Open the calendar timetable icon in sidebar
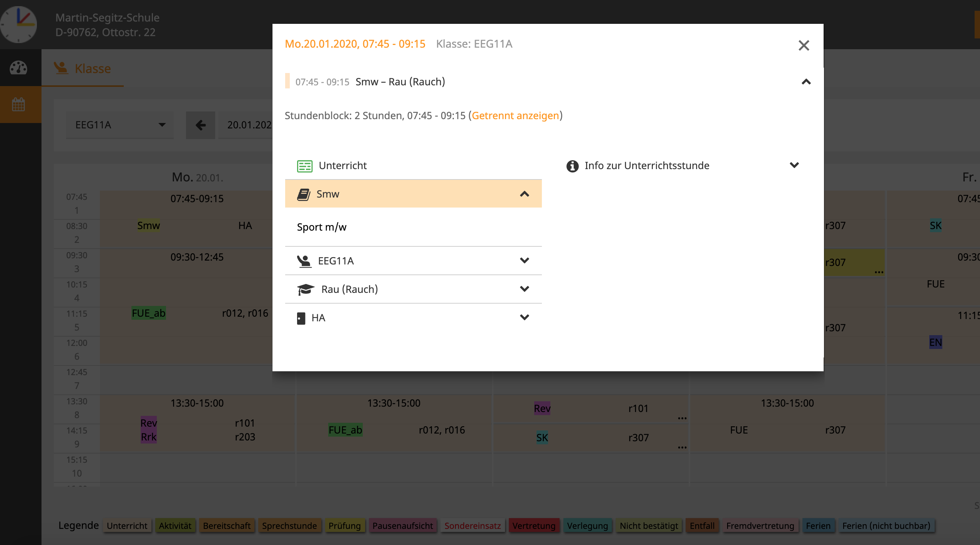980x545 pixels. pyautogui.click(x=18, y=104)
